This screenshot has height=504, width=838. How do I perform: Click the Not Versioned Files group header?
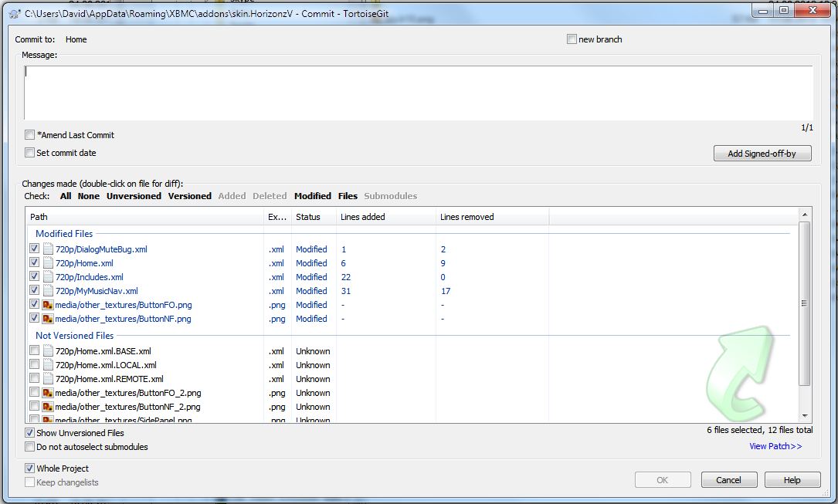[x=74, y=335]
